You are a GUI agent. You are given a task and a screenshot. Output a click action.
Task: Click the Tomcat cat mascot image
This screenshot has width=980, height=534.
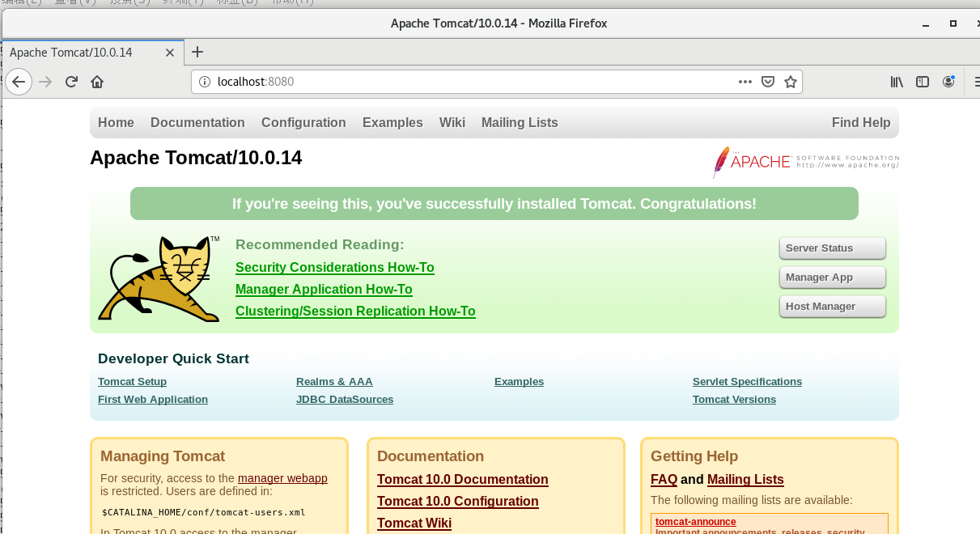[x=159, y=279]
